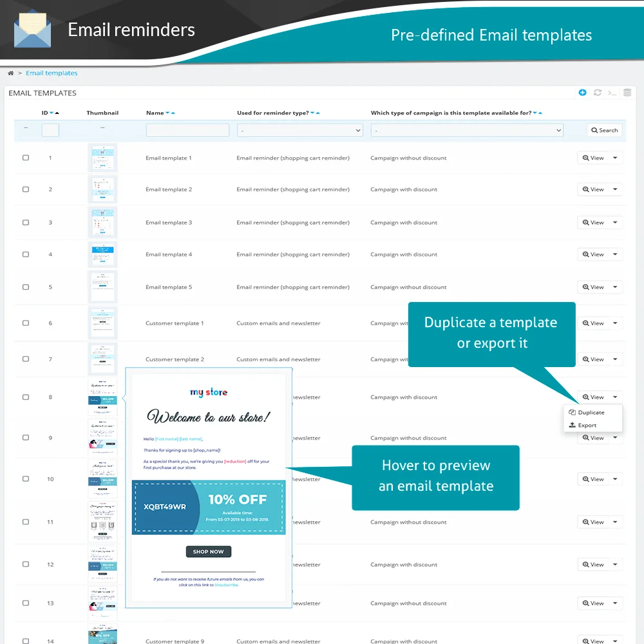644x644 pixels.
Task: Click the magnifier icon on Search button
Action: (593, 129)
